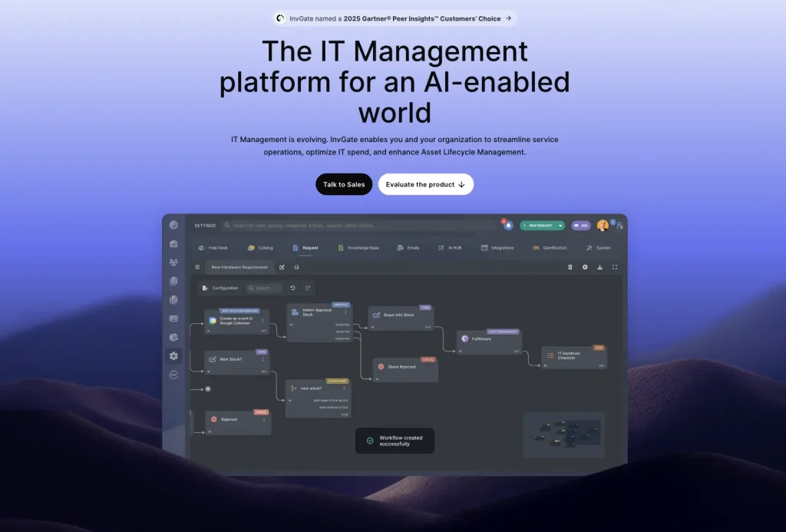
Task: Focus the canvas Search box
Action: click(x=264, y=288)
